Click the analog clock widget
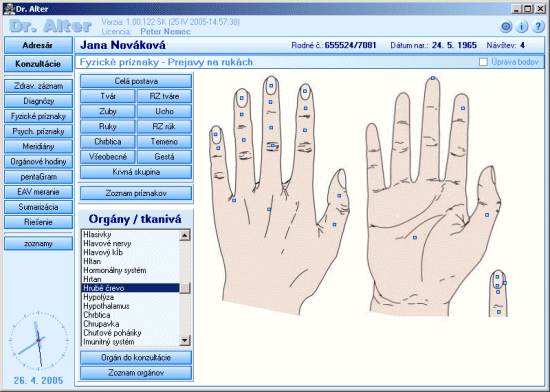The height and width of the screenshot is (392, 550). coord(38,340)
